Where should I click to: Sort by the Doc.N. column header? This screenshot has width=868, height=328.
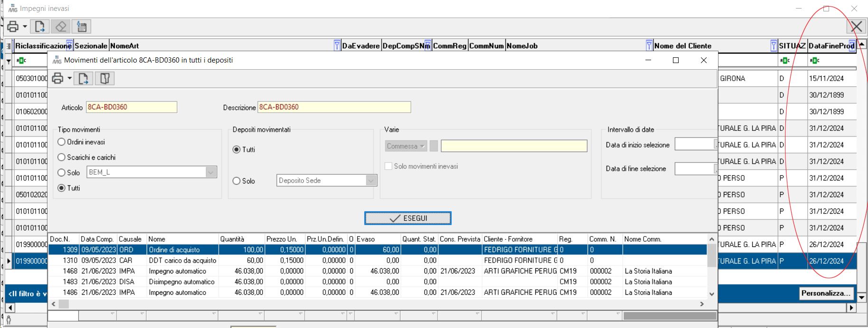point(64,239)
